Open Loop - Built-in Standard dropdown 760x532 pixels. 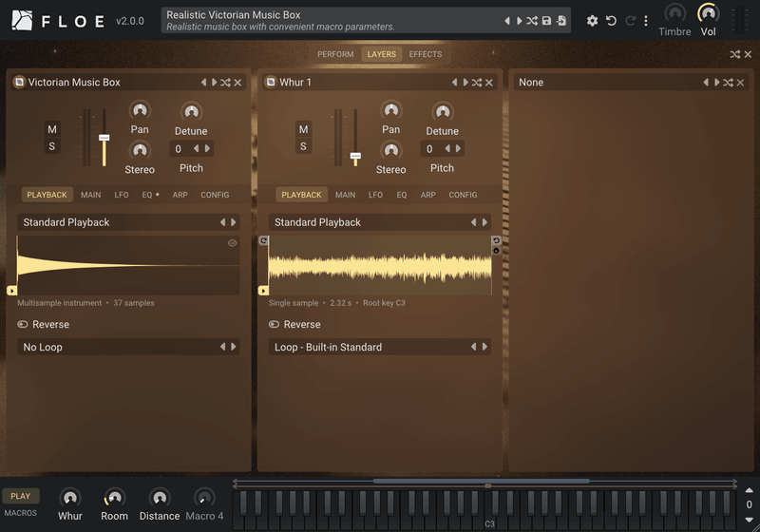380,347
